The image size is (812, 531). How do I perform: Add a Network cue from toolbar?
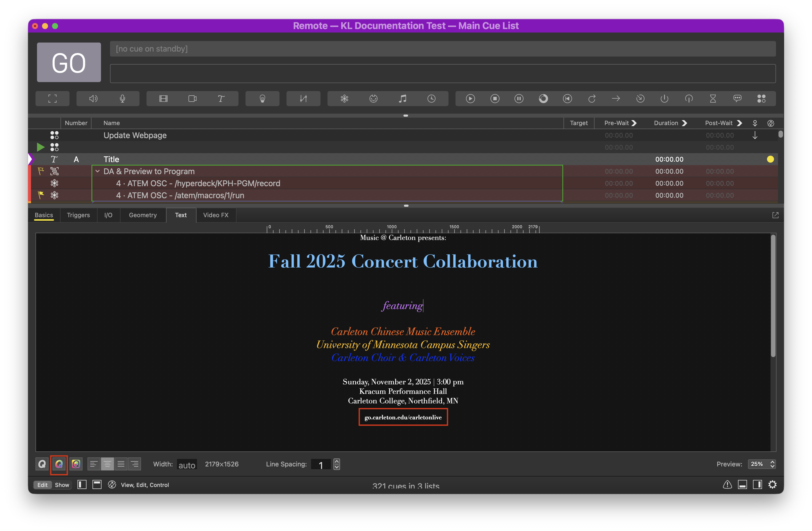(x=344, y=99)
